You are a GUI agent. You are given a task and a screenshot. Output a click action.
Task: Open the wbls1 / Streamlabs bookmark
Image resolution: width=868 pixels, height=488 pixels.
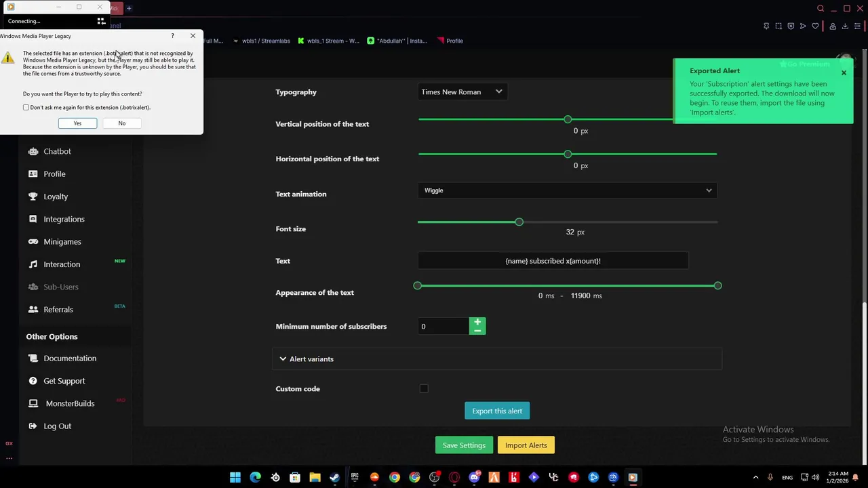[261, 41]
